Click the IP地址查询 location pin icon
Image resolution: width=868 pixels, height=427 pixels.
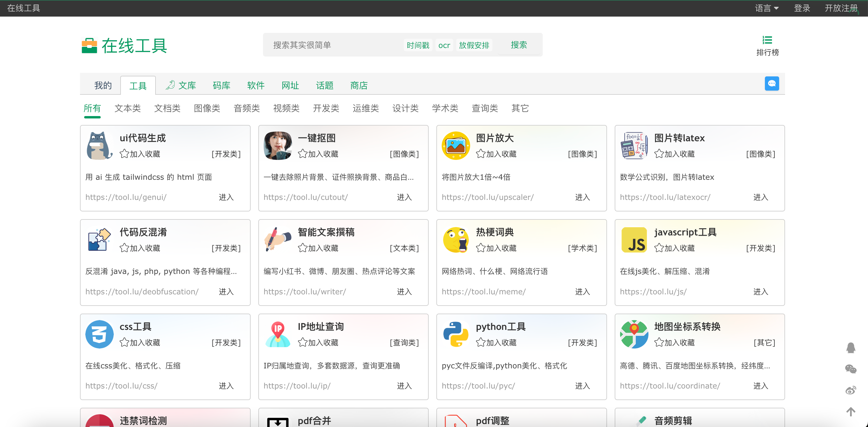(278, 334)
